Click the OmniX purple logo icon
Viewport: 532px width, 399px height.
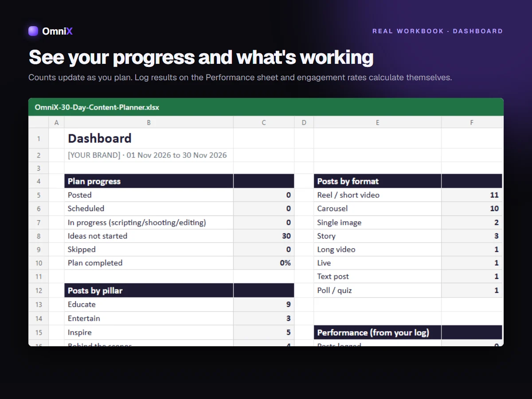tap(33, 31)
